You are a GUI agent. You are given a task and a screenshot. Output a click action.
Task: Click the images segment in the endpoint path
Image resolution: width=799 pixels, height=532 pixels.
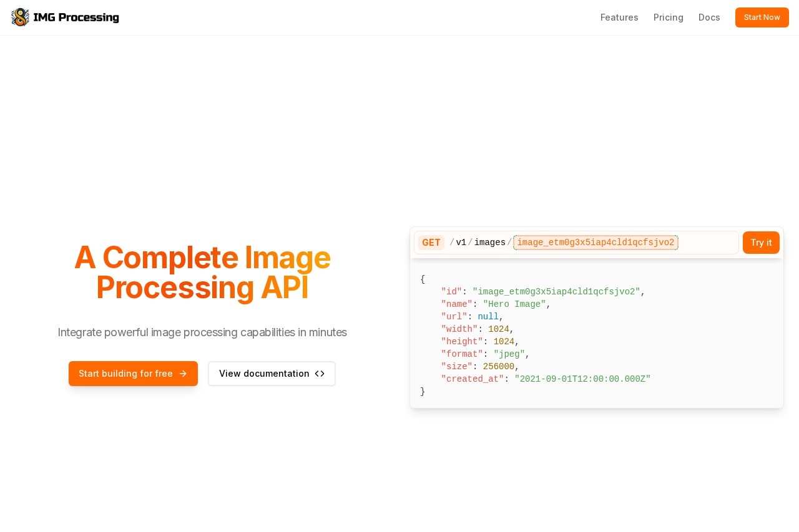489,243
